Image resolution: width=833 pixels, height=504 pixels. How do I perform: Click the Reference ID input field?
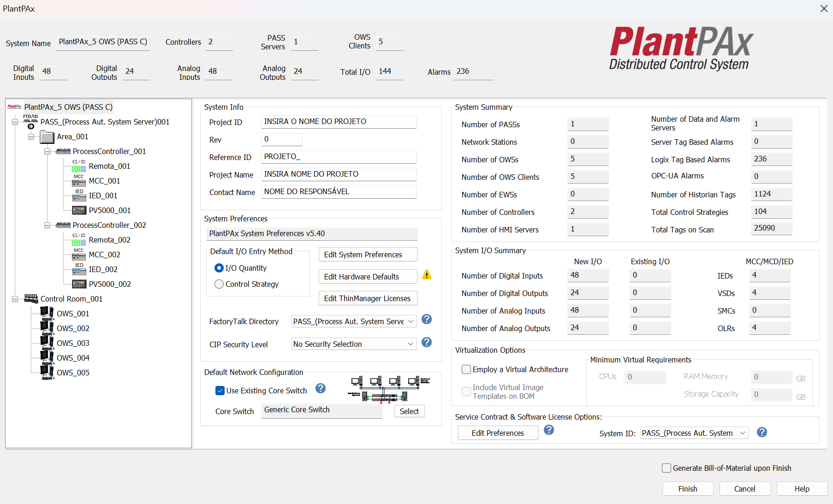coord(339,157)
